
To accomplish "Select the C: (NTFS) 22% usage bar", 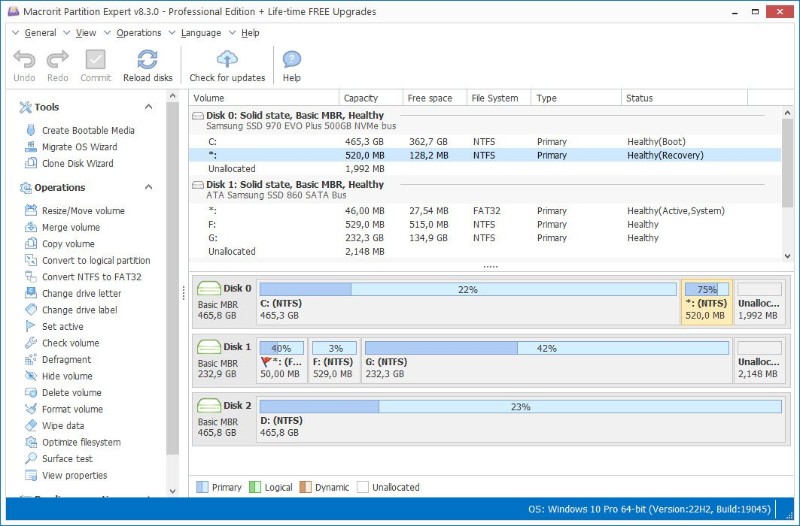I will pyautogui.click(x=468, y=289).
